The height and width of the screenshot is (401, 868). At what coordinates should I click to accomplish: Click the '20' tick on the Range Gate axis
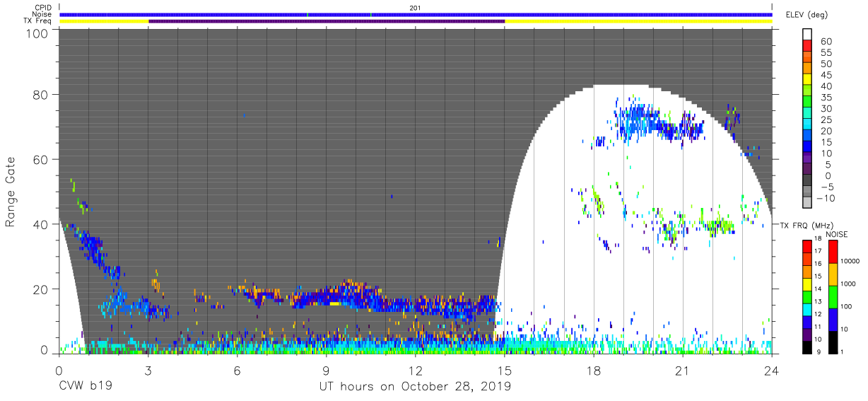pos(41,289)
